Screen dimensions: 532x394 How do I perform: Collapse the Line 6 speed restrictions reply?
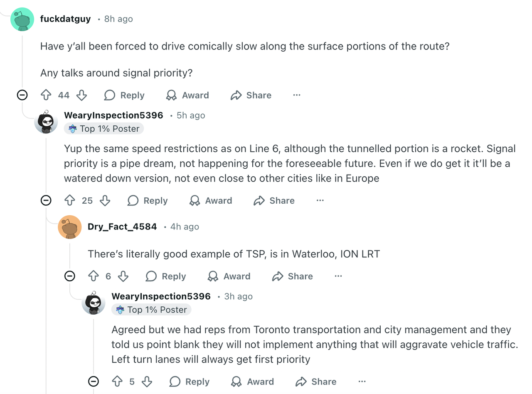(x=46, y=201)
